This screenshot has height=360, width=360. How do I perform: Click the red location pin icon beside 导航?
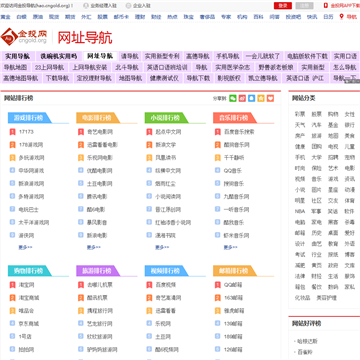tap(341, 16)
